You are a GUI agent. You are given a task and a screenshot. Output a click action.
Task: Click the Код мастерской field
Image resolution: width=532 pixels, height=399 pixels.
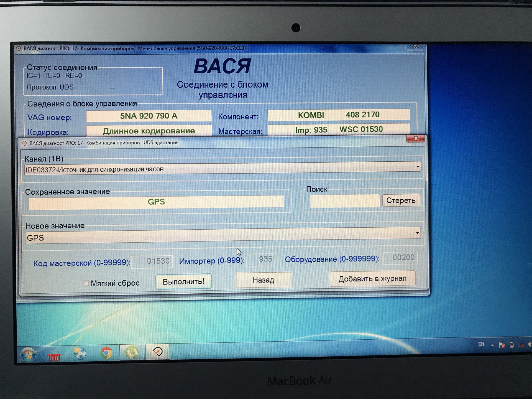point(152,261)
